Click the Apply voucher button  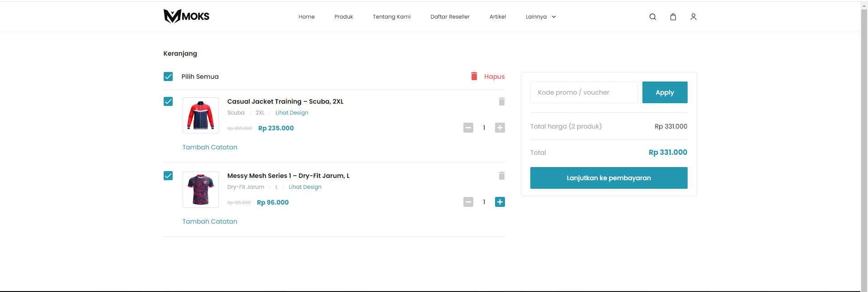click(x=665, y=92)
